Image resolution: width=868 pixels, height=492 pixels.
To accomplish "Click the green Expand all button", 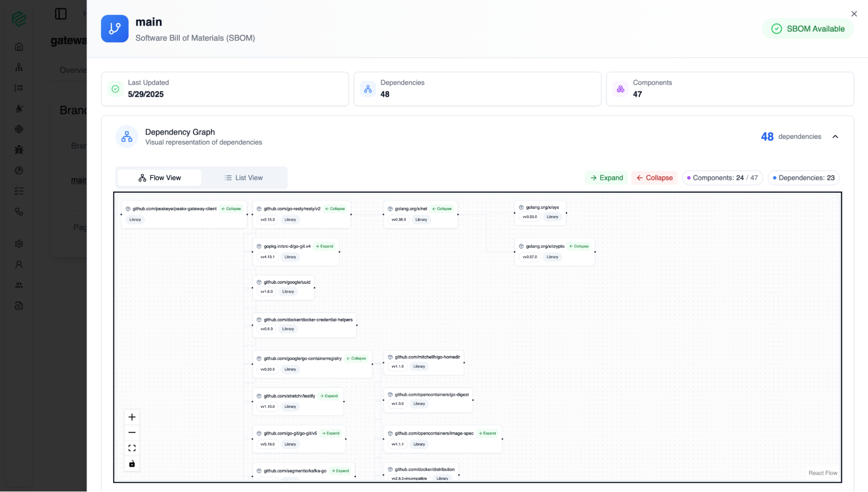I will pyautogui.click(x=606, y=178).
